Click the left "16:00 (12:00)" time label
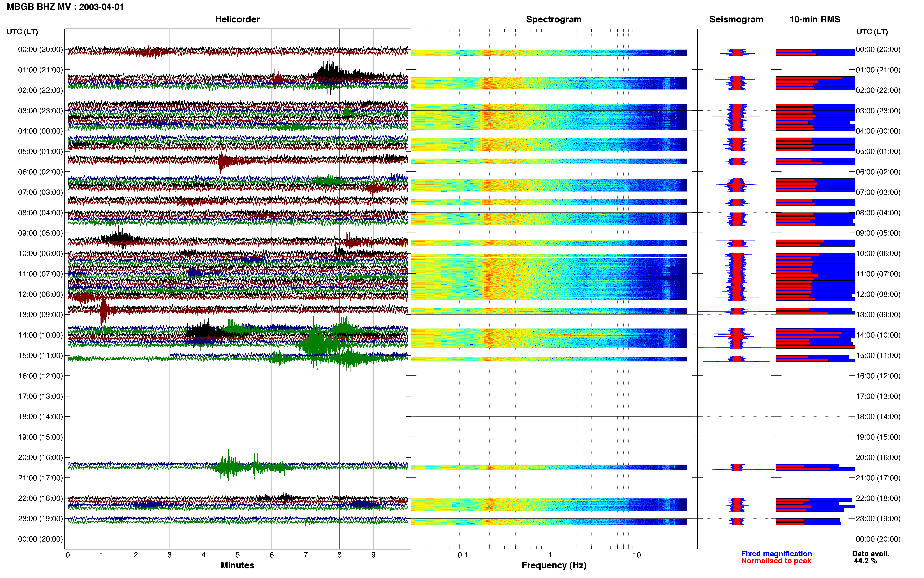Image resolution: width=924 pixels, height=578 pixels. point(41,376)
